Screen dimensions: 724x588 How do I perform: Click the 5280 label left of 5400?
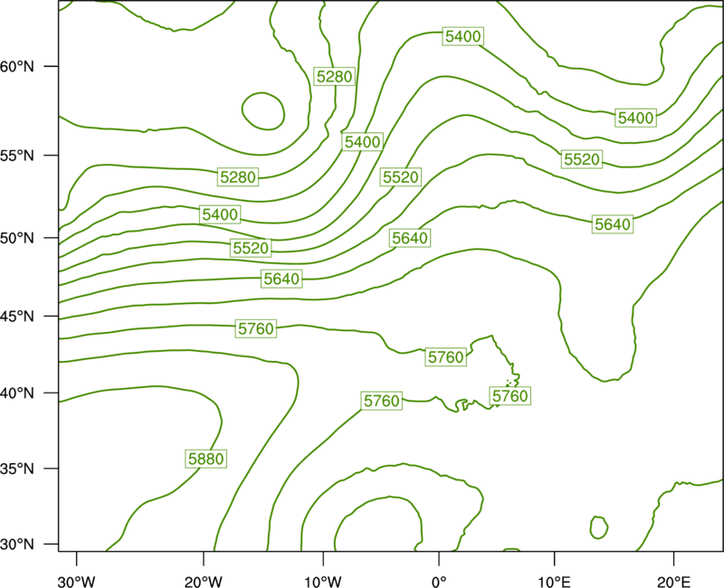click(x=238, y=177)
